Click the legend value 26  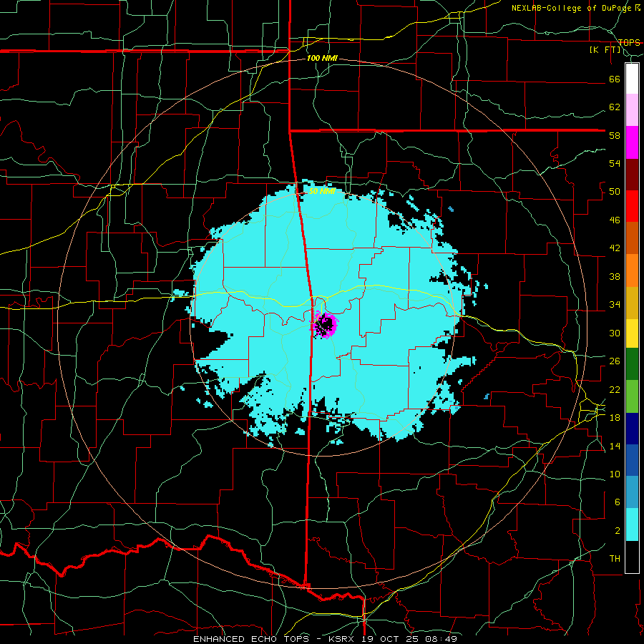tap(615, 361)
